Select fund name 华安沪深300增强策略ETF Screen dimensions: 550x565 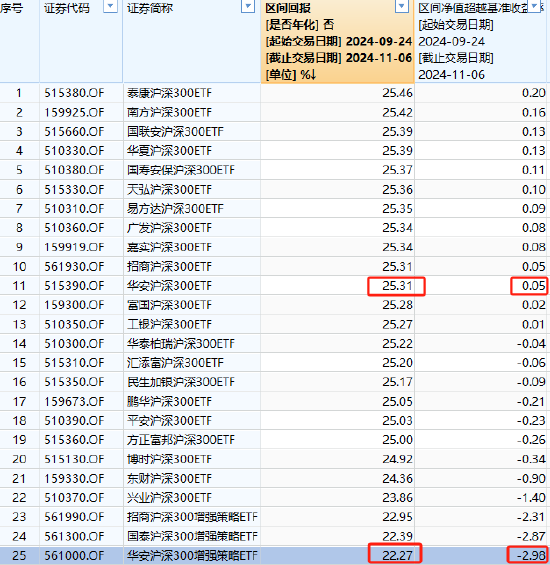(x=192, y=555)
